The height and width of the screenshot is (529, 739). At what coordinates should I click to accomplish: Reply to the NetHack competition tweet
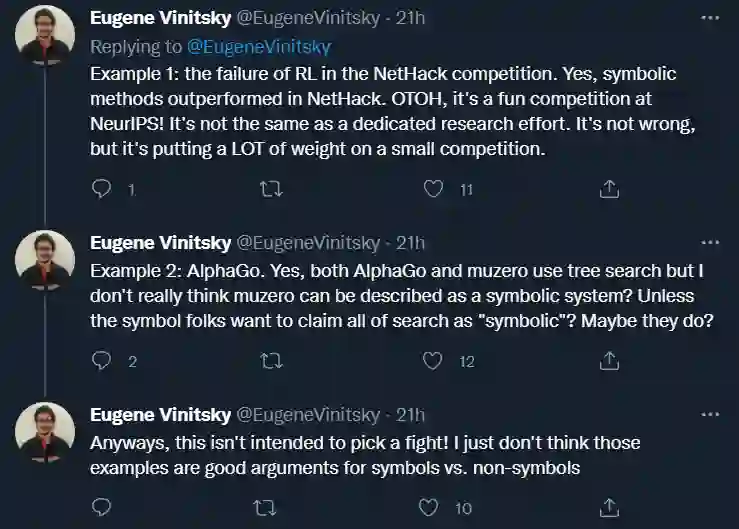pyautogui.click(x=101, y=189)
